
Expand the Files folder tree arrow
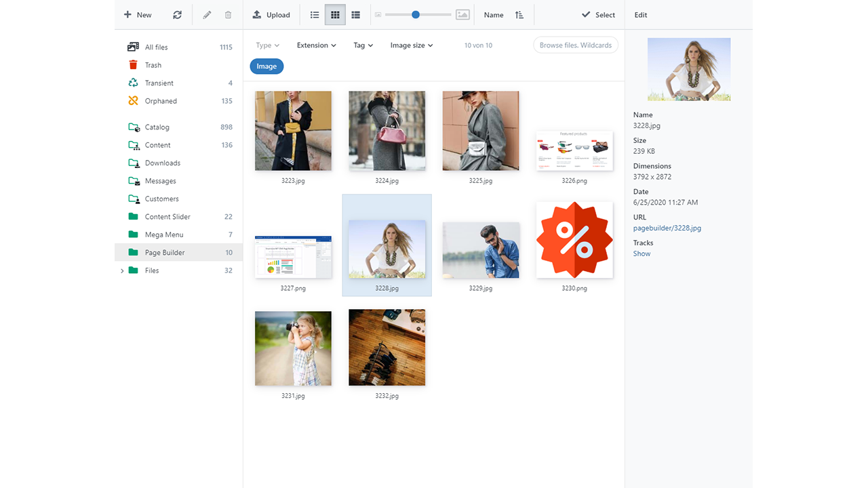tap(122, 270)
